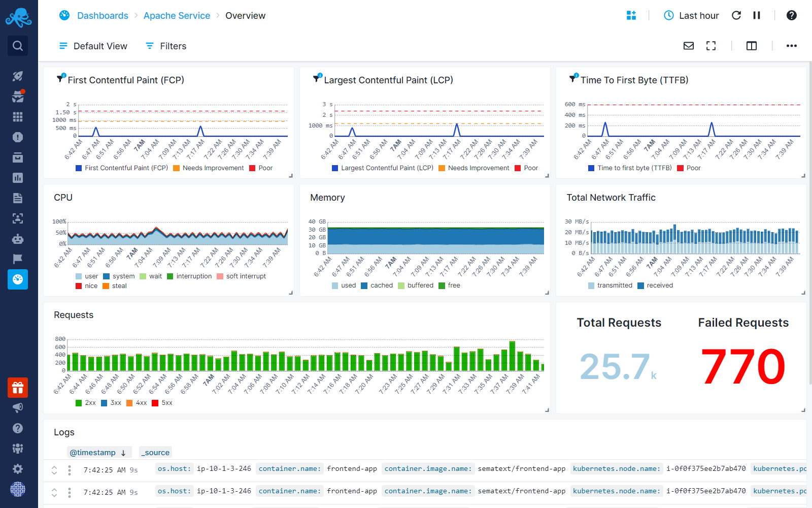This screenshot has width=812, height=508.
Task: Open the split-screen panel icon
Action: pyautogui.click(x=752, y=46)
